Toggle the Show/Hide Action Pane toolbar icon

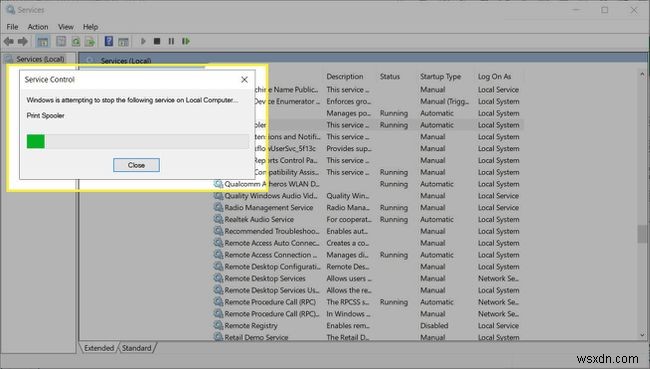(x=123, y=41)
